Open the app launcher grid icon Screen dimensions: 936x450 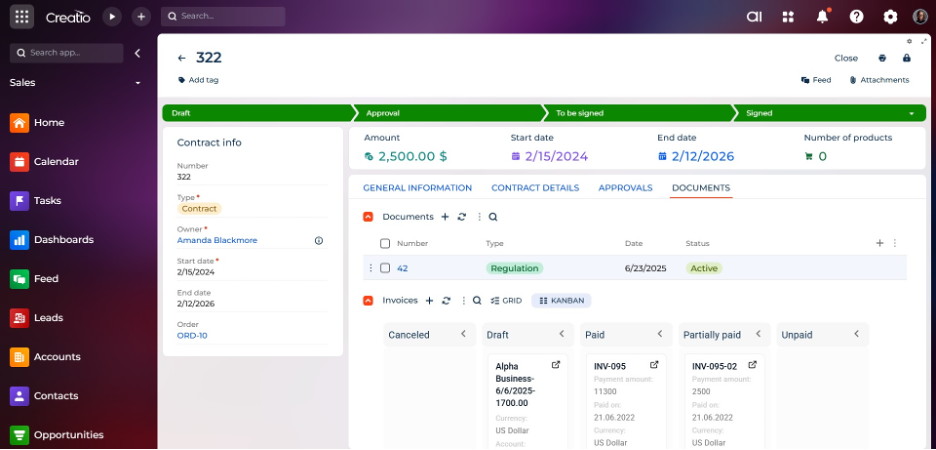[22, 16]
